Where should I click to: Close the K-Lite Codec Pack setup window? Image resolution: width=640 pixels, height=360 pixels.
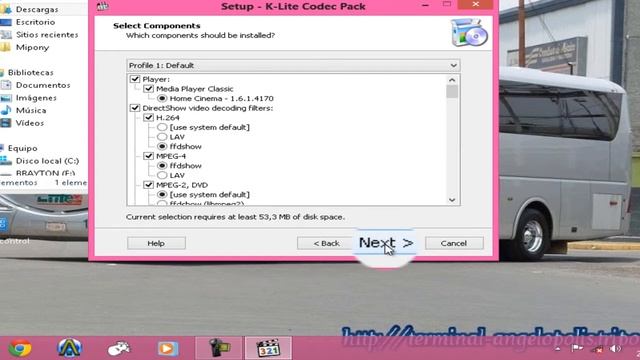click(476, 4)
